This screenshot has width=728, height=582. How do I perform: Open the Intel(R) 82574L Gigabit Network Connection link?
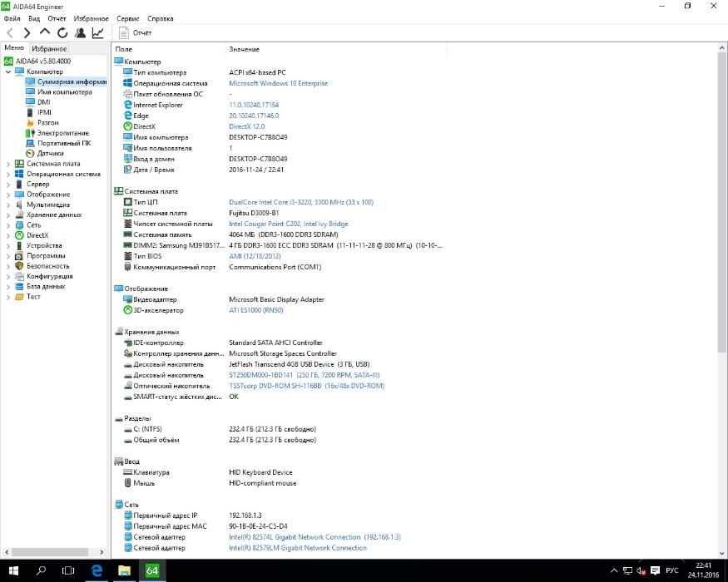(314, 537)
